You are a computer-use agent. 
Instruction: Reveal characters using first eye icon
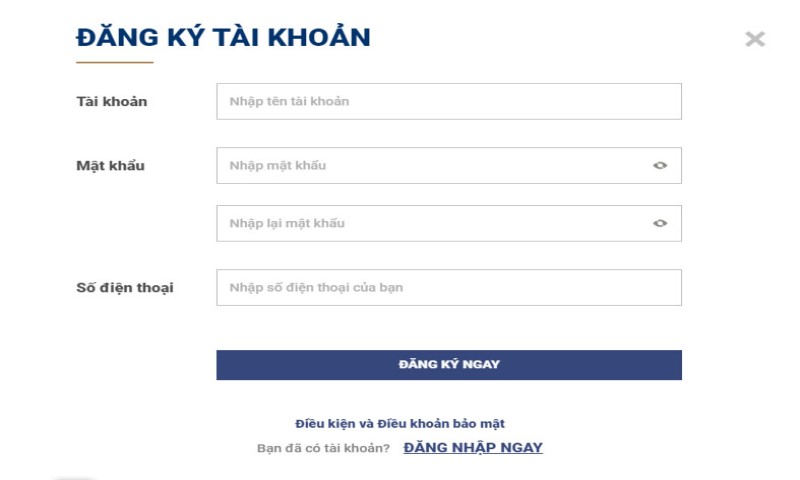click(660, 165)
